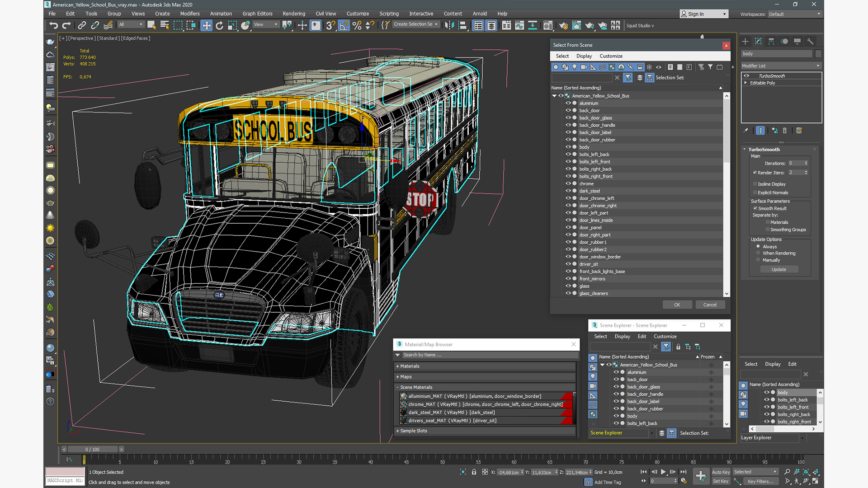The image size is (868, 488).
Task: Enable Separate by Materials checkbox
Action: (767, 222)
